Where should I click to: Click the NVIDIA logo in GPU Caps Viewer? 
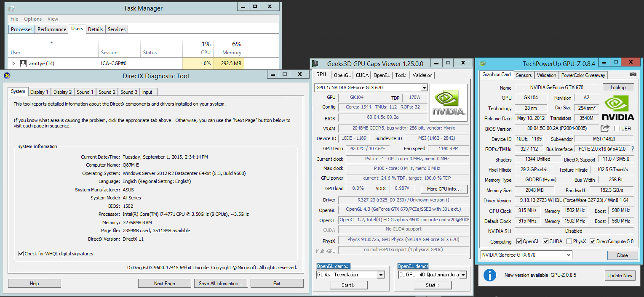coord(449,103)
